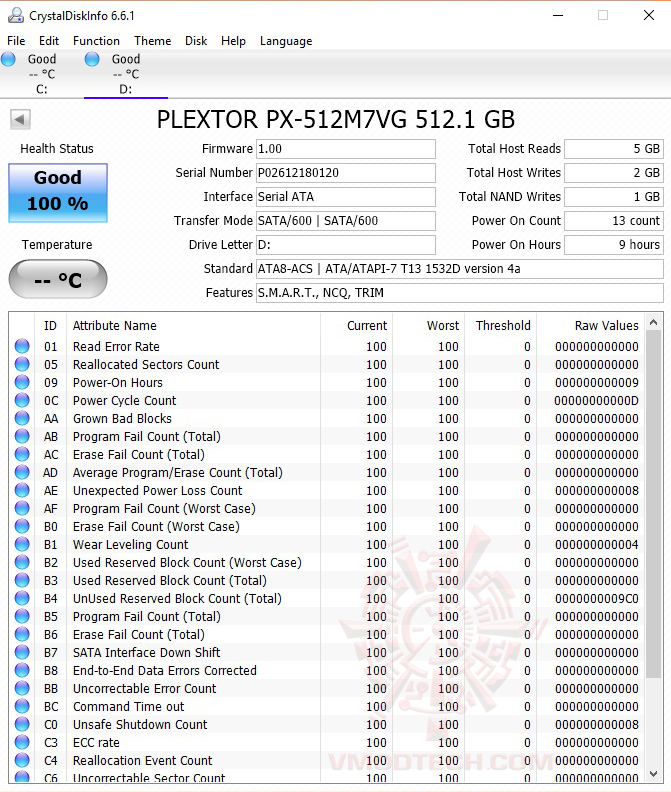Click status orb of Grown Bad Blocks row
Screen dimensions: 671x792
[22, 418]
